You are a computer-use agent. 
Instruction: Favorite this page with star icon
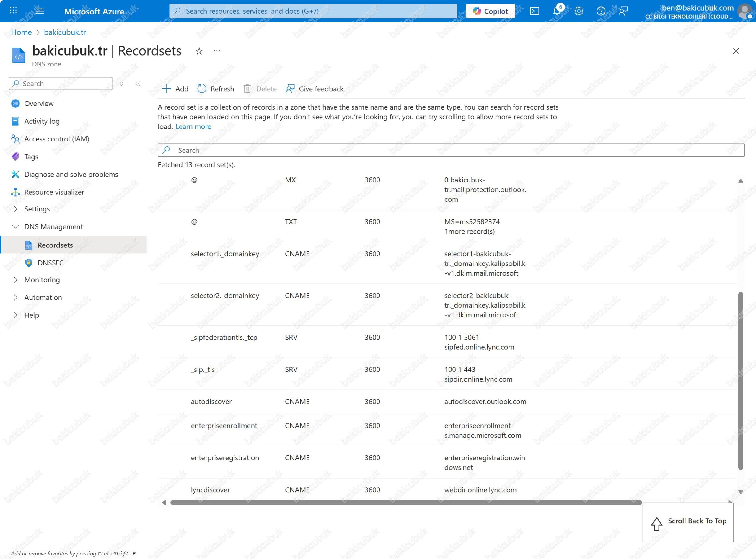point(199,51)
